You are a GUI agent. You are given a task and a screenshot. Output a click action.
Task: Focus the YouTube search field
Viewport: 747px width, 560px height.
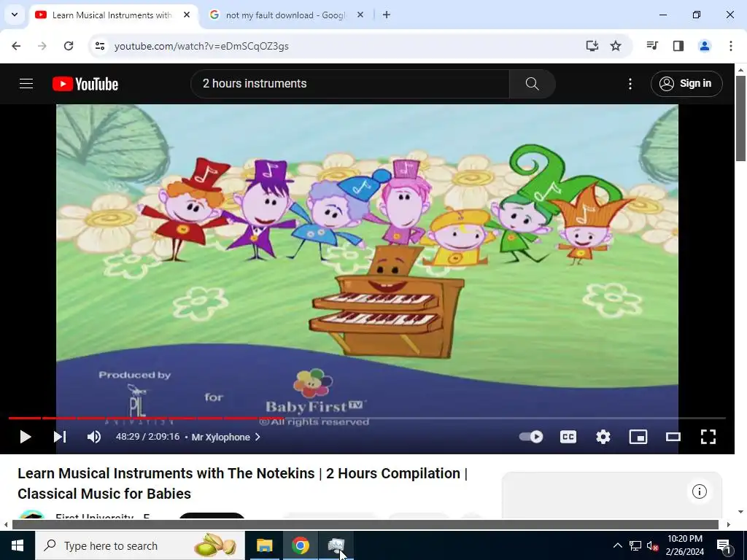click(x=350, y=84)
